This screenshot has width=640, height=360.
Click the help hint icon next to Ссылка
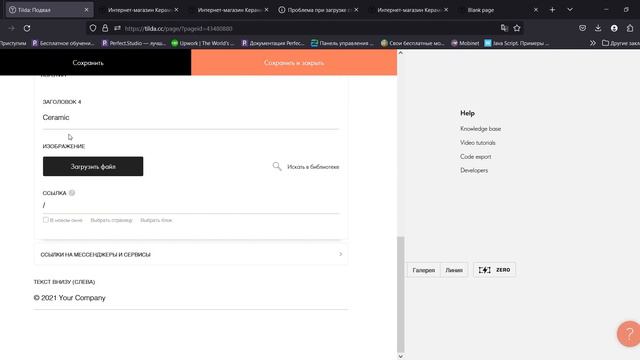click(72, 193)
